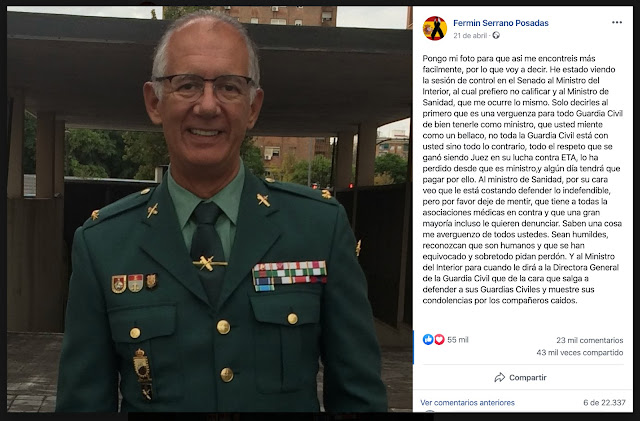This screenshot has width=640, height=421.
Task: Click the Compartir label
Action: point(527,378)
